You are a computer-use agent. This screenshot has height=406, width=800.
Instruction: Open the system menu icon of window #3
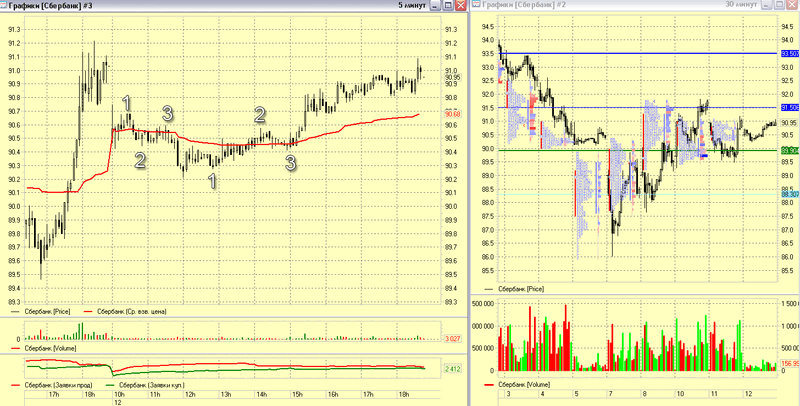(5, 5)
